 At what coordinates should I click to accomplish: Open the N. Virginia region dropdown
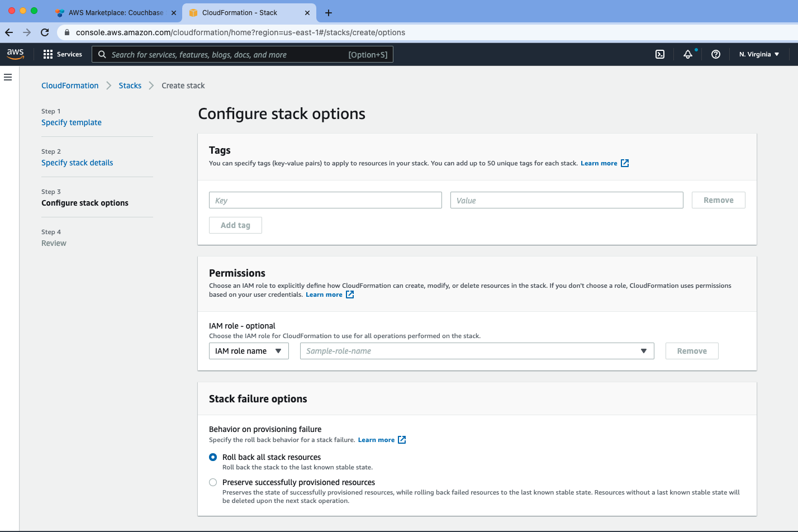(x=758, y=54)
